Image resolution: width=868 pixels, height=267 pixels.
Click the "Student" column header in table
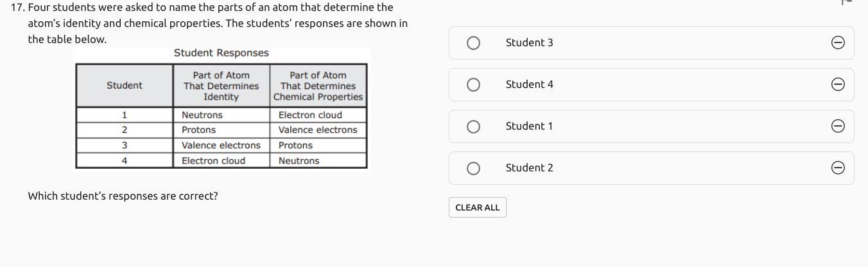[125, 85]
